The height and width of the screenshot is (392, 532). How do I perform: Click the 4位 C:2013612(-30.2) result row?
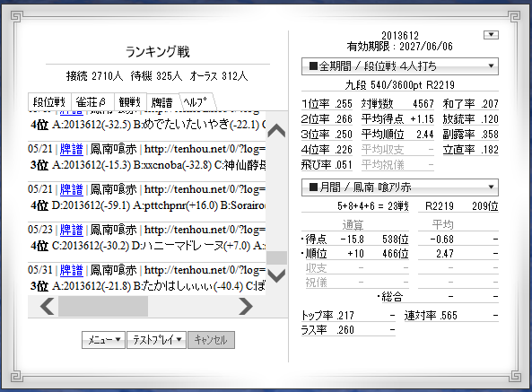[x=147, y=246]
